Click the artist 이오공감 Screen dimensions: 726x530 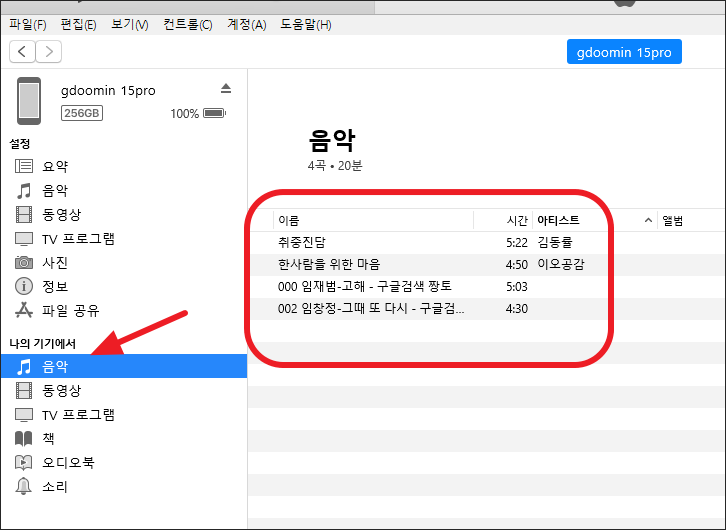(561, 264)
